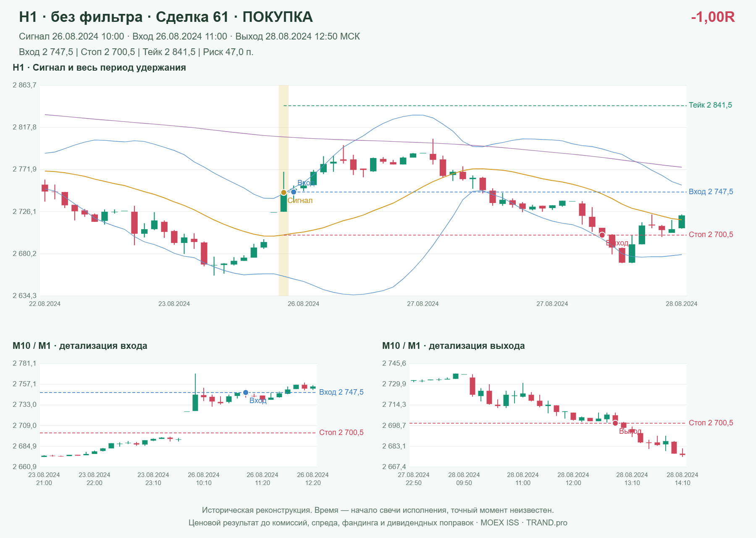This screenshot has height=538, width=756.
Task: Click the x-axis date '26.08.2024' on H1 chart
Action: click(303, 304)
